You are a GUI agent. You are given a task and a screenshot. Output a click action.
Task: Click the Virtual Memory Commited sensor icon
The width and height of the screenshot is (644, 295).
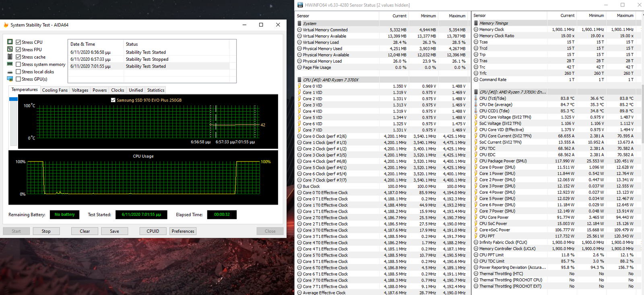click(299, 30)
